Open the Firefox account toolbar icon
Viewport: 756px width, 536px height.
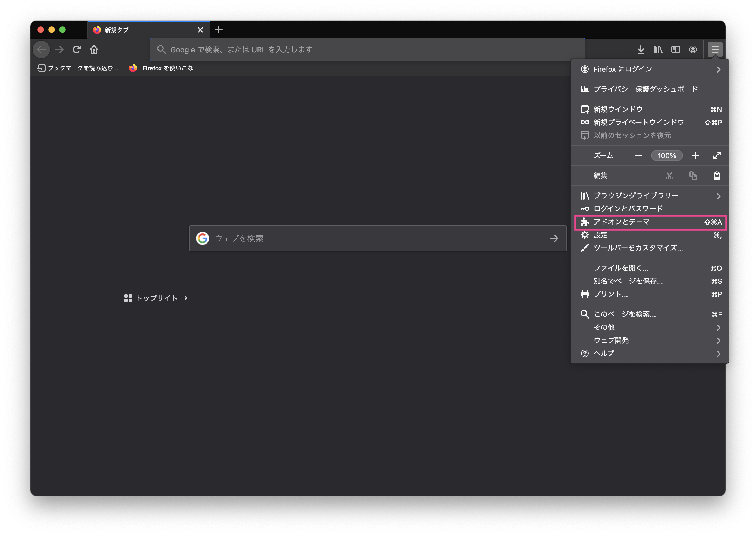pos(693,49)
